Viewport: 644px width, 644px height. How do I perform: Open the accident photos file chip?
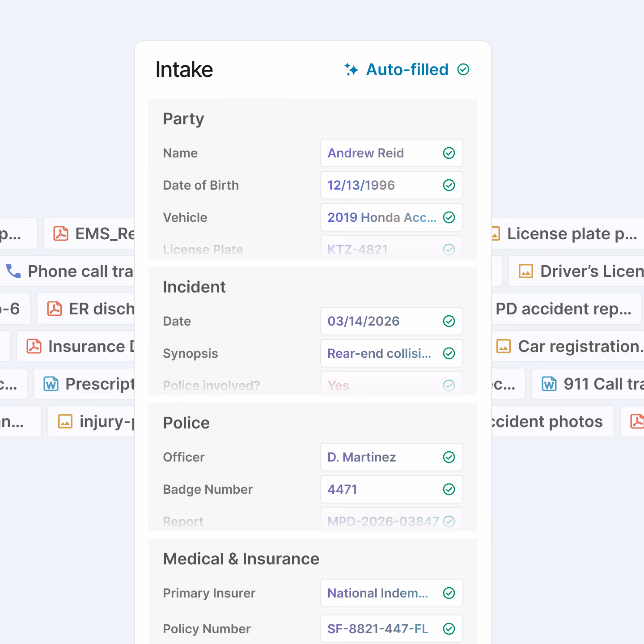point(552,421)
